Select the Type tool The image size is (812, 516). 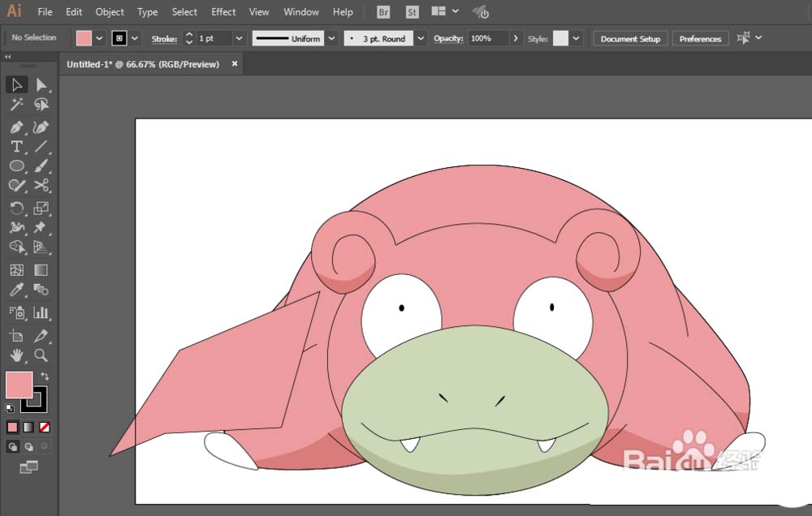pos(16,147)
